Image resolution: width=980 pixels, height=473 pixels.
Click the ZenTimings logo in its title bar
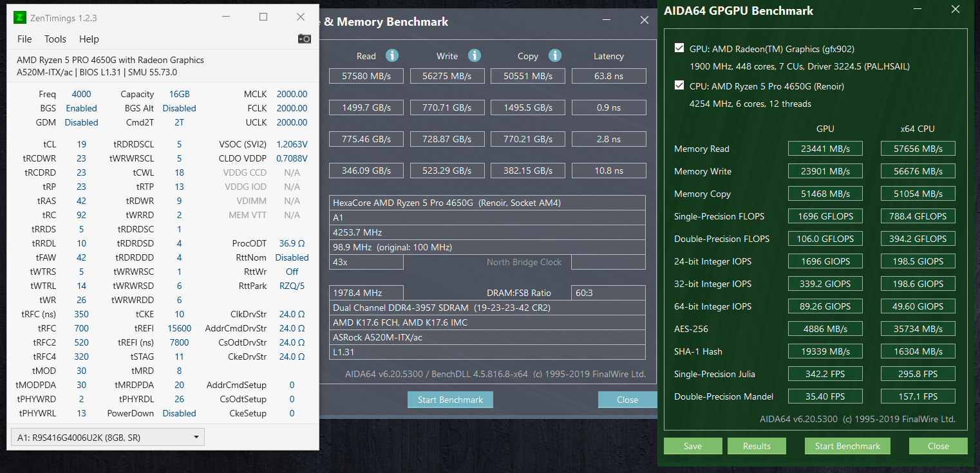(19, 17)
